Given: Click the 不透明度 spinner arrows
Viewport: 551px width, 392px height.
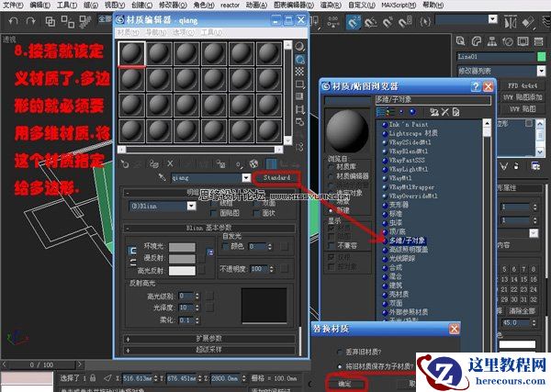Looking at the screenshot, I should pos(271,269).
